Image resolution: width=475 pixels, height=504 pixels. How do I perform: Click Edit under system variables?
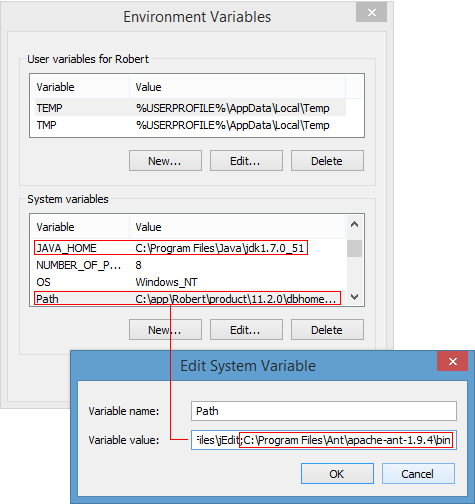246,330
